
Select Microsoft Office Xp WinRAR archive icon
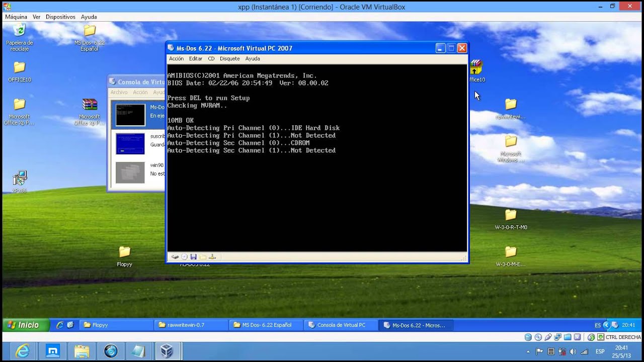90,112
